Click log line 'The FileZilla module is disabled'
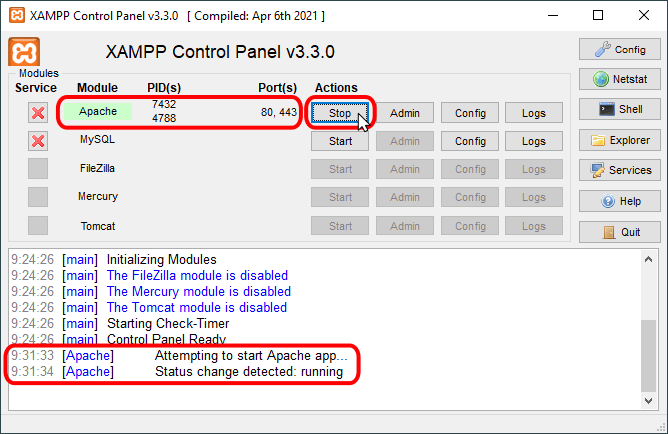 click(x=197, y=276)
